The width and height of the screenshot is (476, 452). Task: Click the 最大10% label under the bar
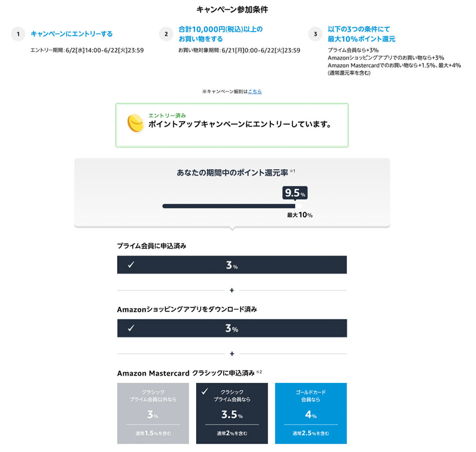tap(300, 215)
